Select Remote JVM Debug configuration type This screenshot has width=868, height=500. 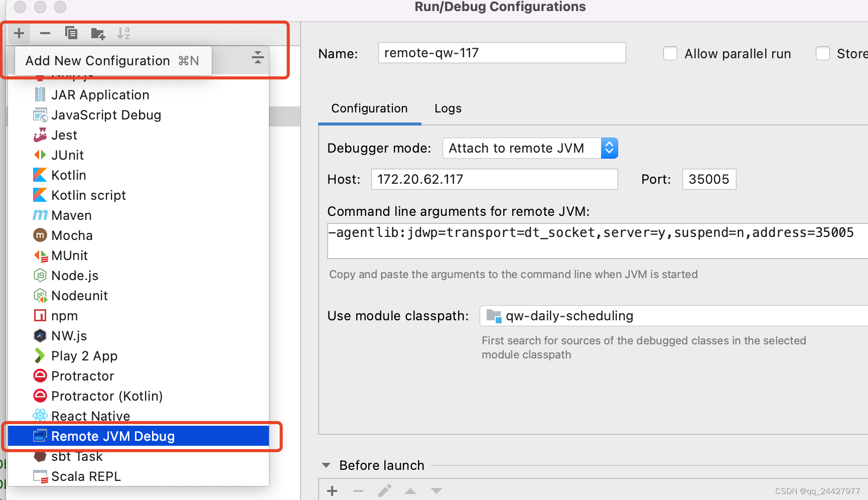click(138, 436)
